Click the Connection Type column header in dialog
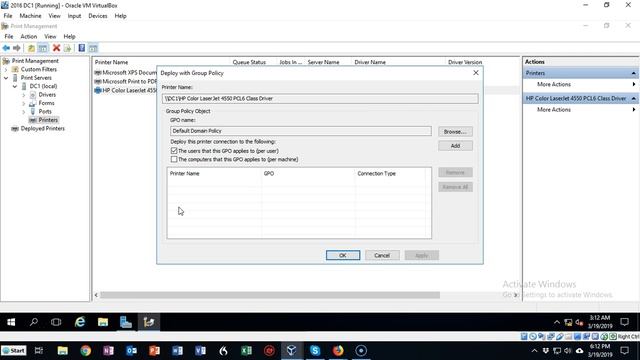640x360 pixels. pos(376,173)
